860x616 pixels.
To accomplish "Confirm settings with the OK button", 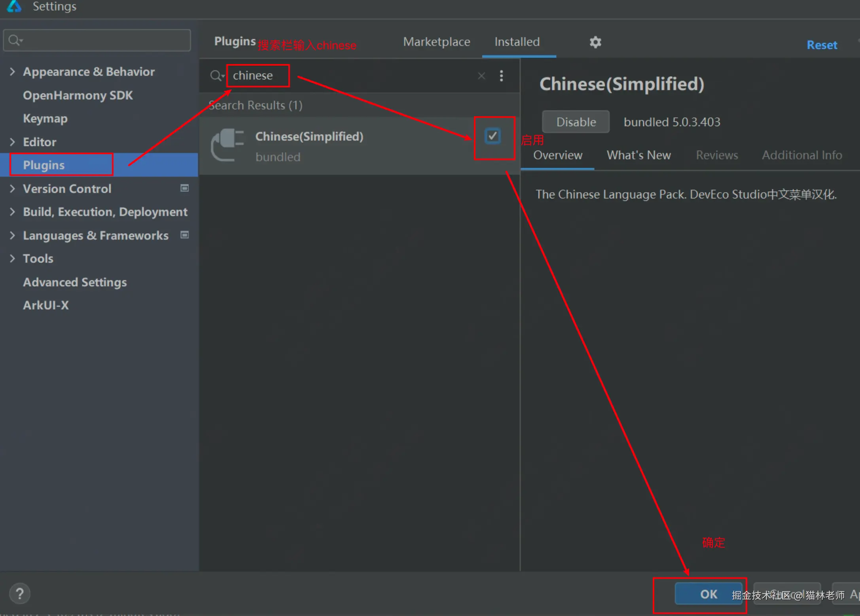I will 708,593.
